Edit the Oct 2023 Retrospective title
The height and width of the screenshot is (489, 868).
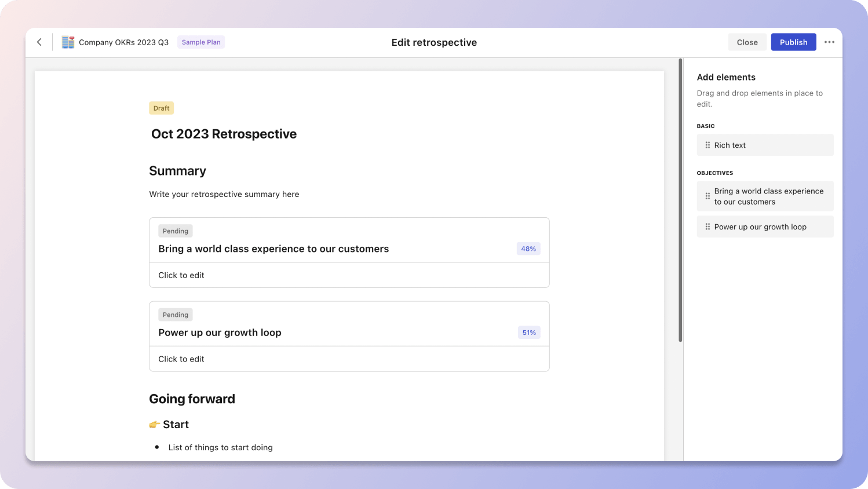tap(224, 134)
